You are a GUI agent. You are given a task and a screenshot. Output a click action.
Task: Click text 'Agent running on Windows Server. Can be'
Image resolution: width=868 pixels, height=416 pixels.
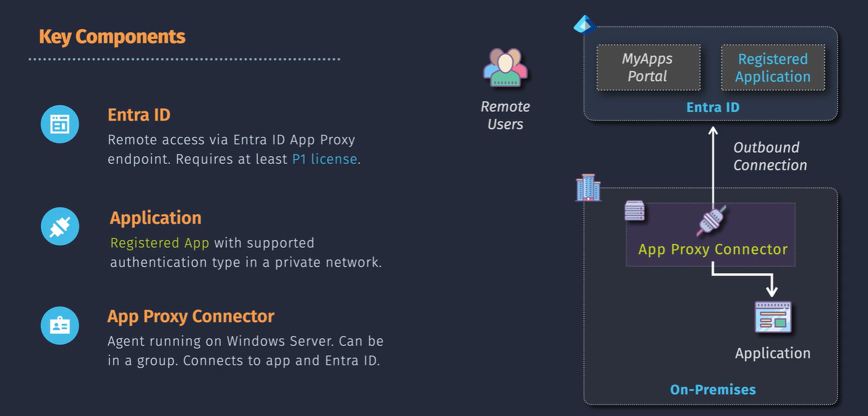click(246, 341)
